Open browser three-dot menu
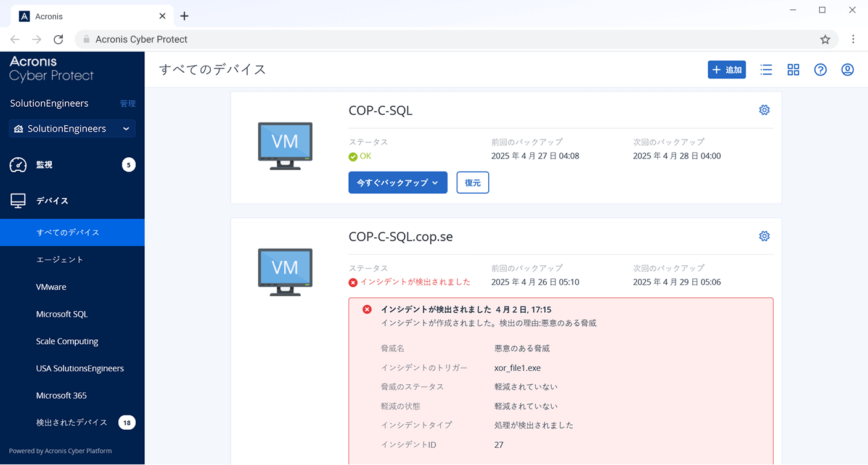868x465 pixels. pos(853,39)
